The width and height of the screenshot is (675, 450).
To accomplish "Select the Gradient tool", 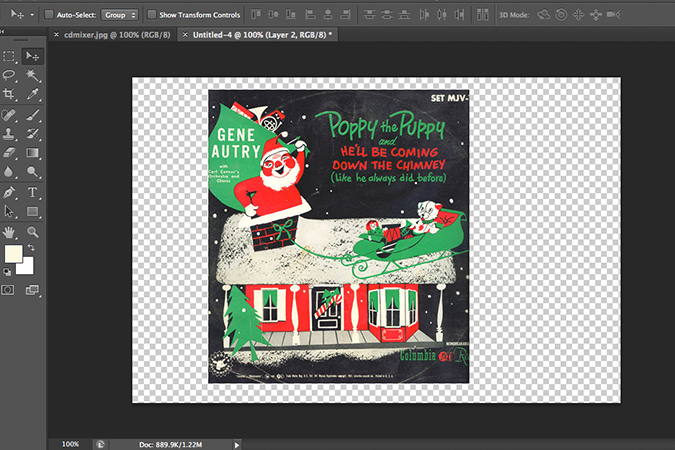I will pyautogui.click(x=33, y=152).
